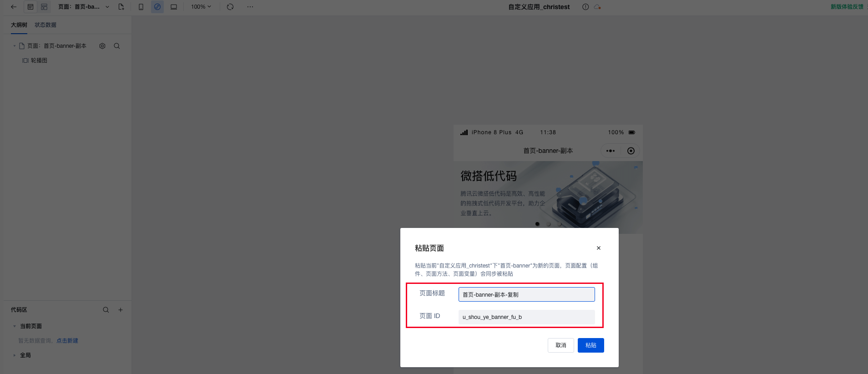This screenshot has height=374, width=868.
Task: Click the 首页-banner-副本 title in phone preview
Action: (x=548, y=151)
